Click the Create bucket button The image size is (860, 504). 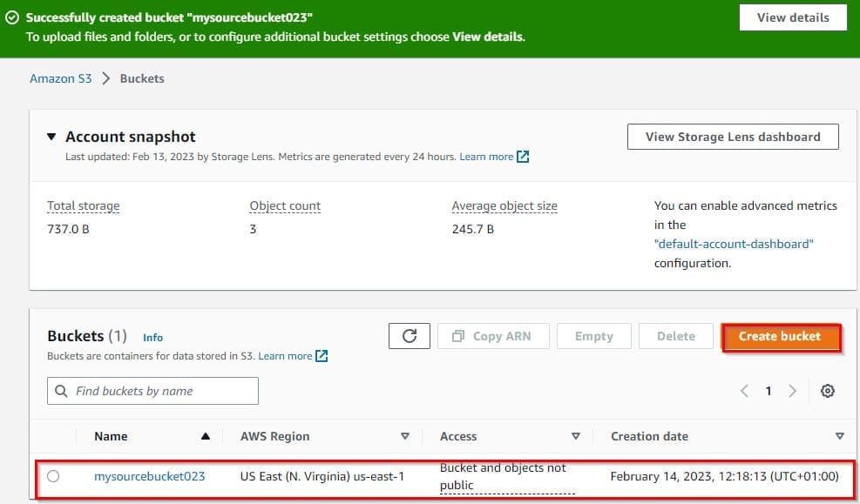point(781,336)
